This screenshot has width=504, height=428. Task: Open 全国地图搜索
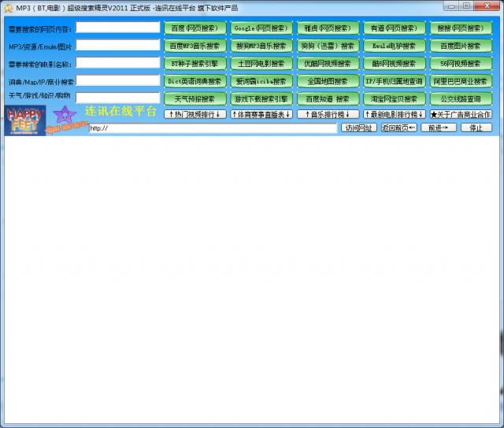[328, 81]
